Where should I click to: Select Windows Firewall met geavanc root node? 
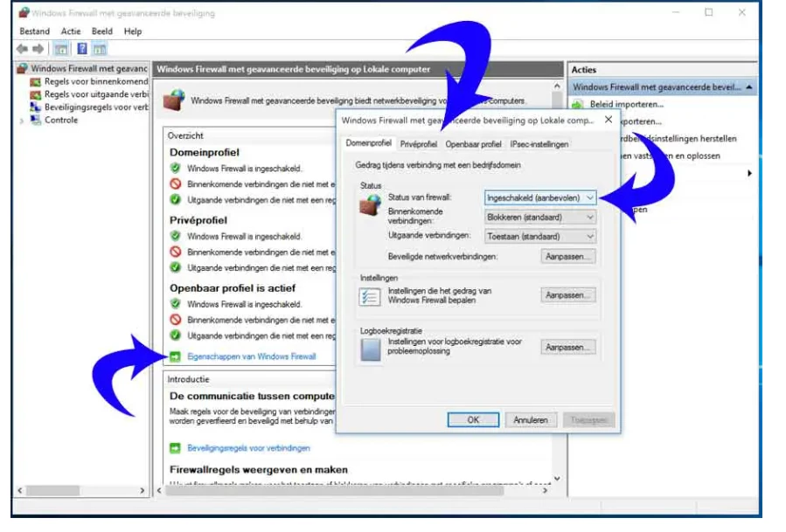point(83,68)
